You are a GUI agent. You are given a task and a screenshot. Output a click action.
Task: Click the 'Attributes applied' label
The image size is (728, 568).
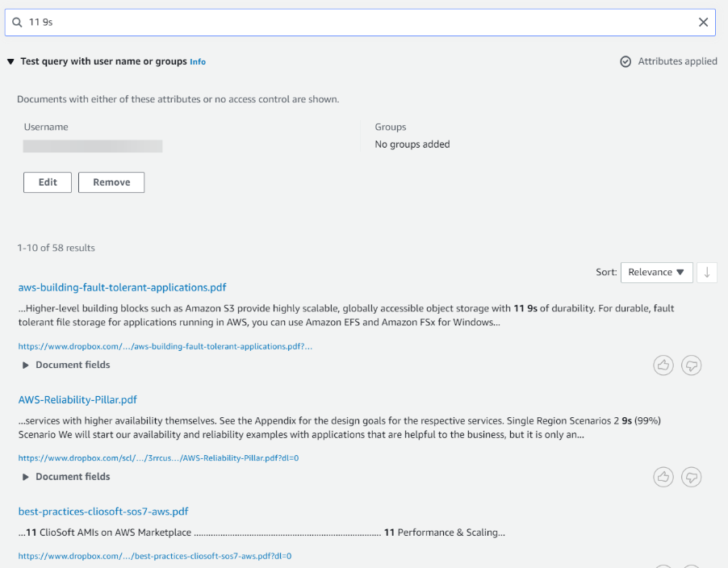pos(677,61)
